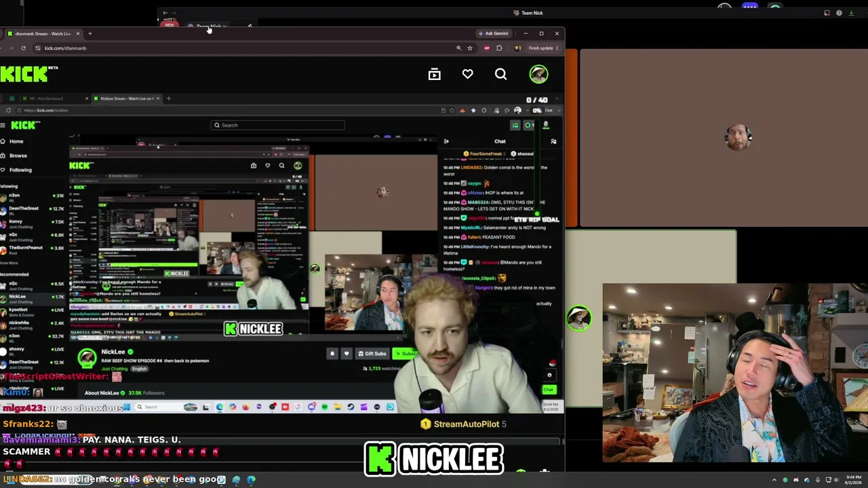
Task: Open a new tab next to dtanmanb Stream
Action: pos(90,33)
